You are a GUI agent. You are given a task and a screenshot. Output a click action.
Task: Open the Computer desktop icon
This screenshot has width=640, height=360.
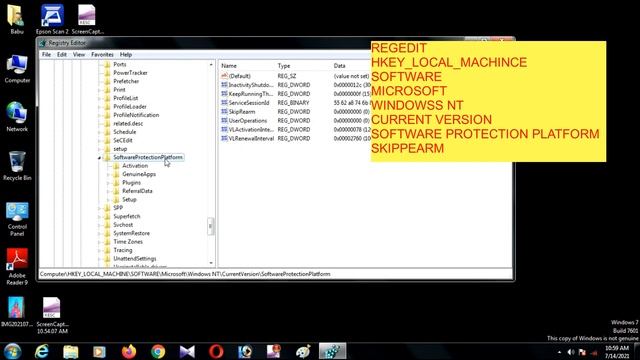pos(17,69)
